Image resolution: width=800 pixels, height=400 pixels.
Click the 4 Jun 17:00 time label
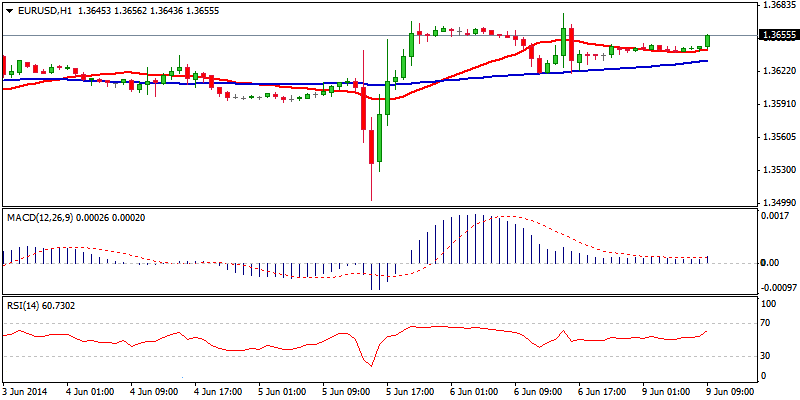(x=218, y=392)
